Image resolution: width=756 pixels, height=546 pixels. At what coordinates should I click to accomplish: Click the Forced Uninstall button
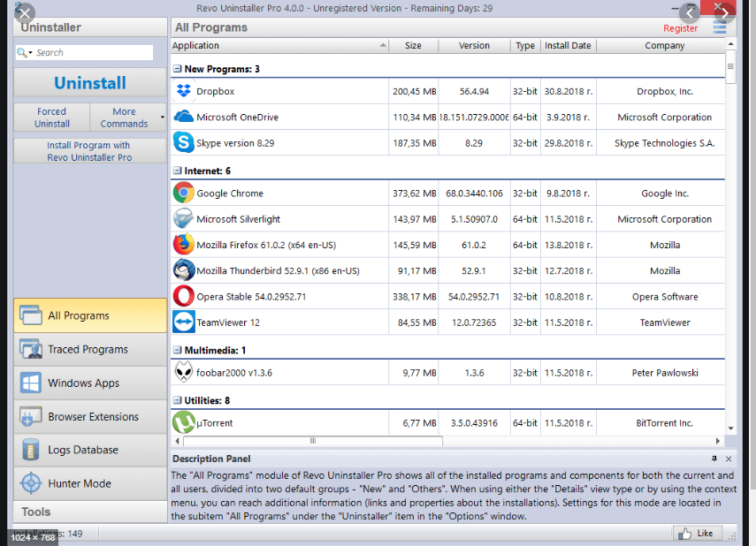pos(52,118)
